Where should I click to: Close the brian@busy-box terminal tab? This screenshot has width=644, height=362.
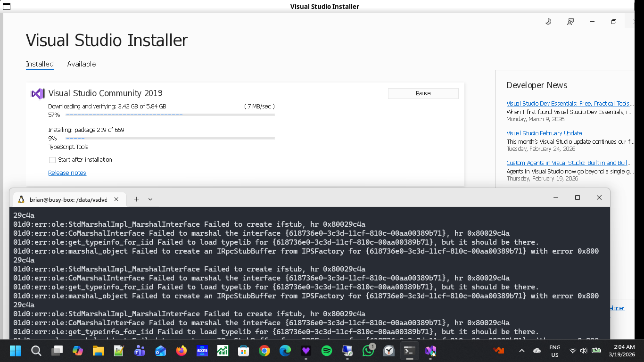tap(116, 199)
